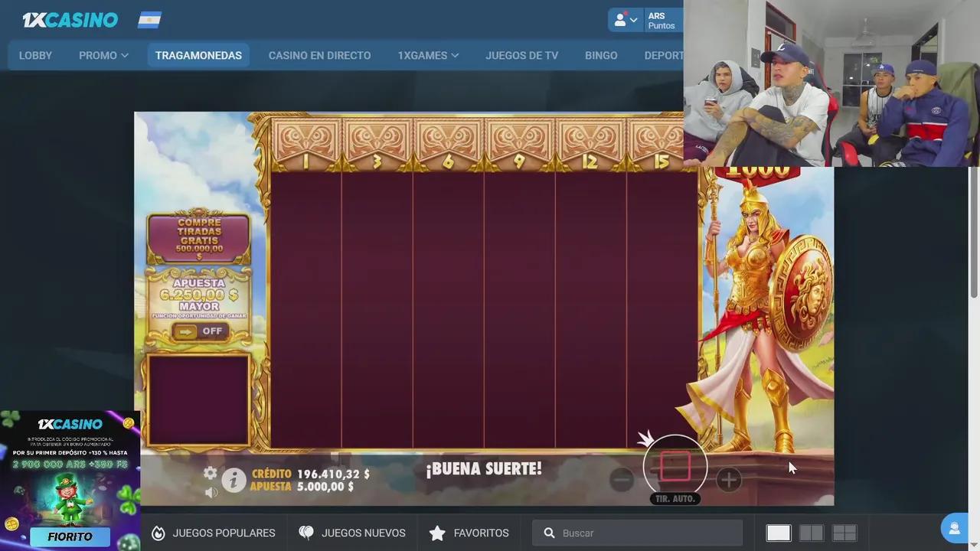Open JUEGOS DE TV section

pos(521,55)
